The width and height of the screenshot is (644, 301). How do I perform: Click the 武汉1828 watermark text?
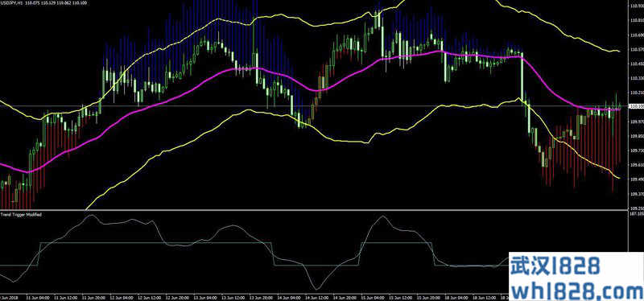tap(555, 265)
